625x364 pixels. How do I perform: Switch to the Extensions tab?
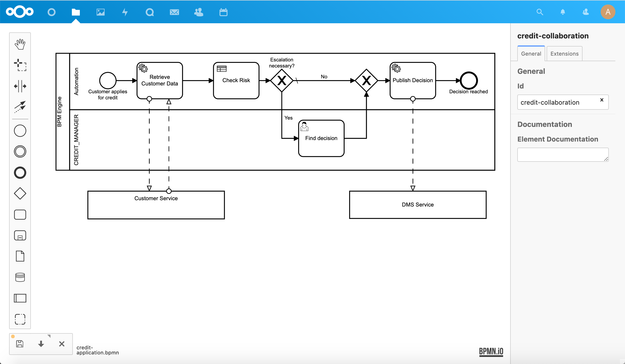point(564,54)
